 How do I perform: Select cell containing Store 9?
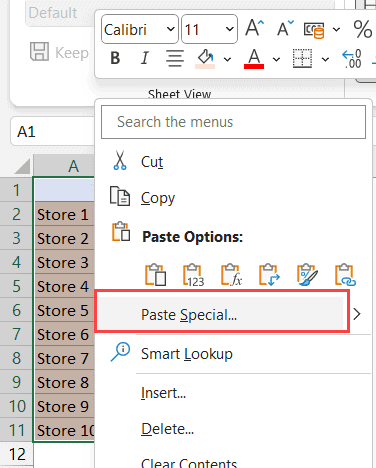tap(64, 406)
